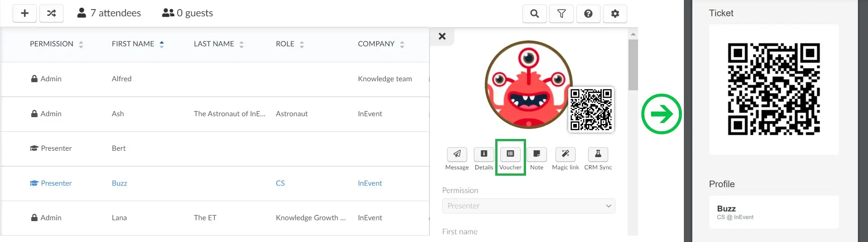The width and height of the screenshot is (868, 242).
Task: Select the Bert attendee row
Action: 215,148
